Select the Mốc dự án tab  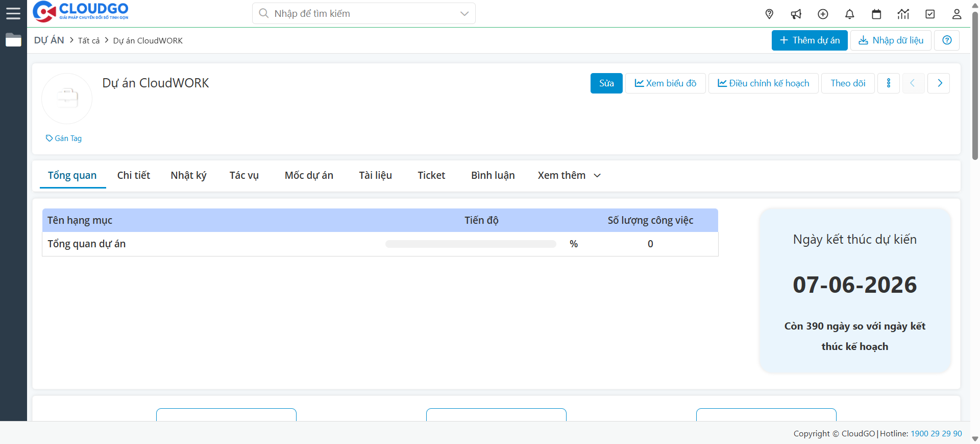(309, 175)
